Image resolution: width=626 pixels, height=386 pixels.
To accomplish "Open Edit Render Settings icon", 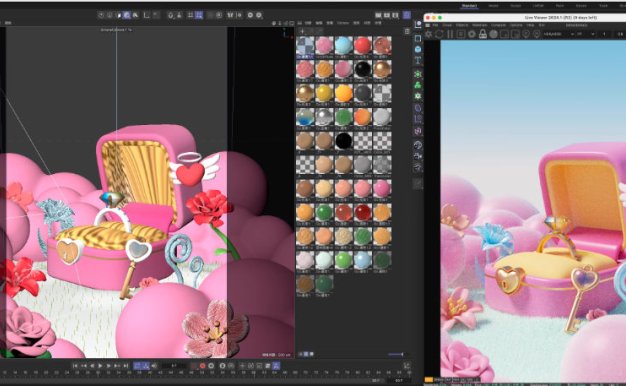I will point(395,15).
